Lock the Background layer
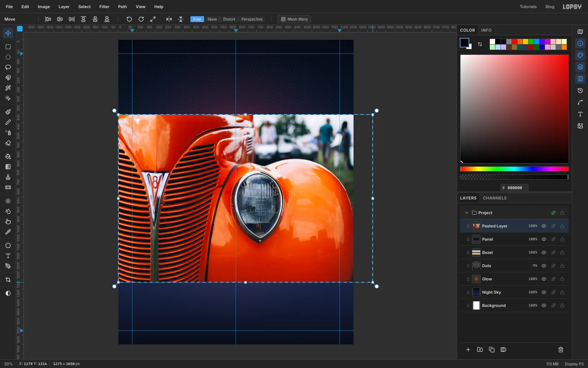The height and width of the screenshot is (368, 588). [x=562, y=305]
